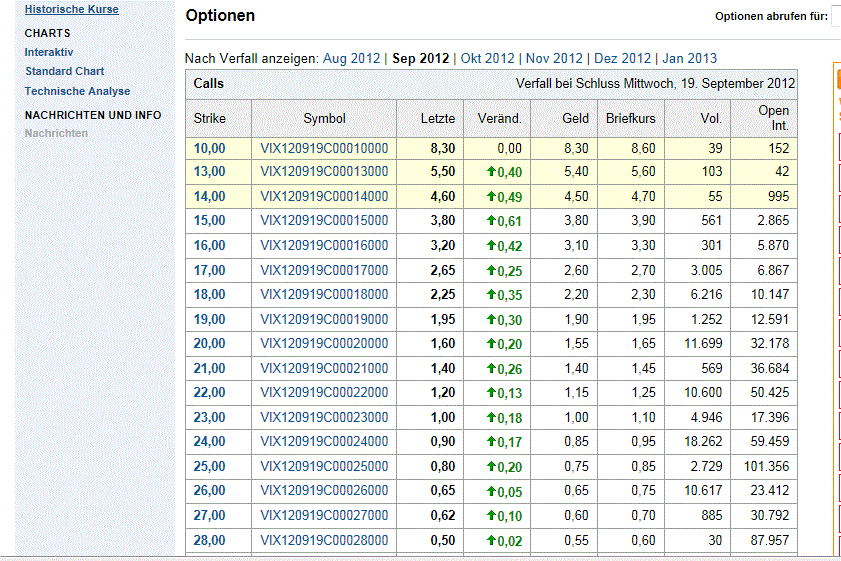Open Standard Chart in sidebar
Viewport: 841px width, 561px height.
coord(64,72)
